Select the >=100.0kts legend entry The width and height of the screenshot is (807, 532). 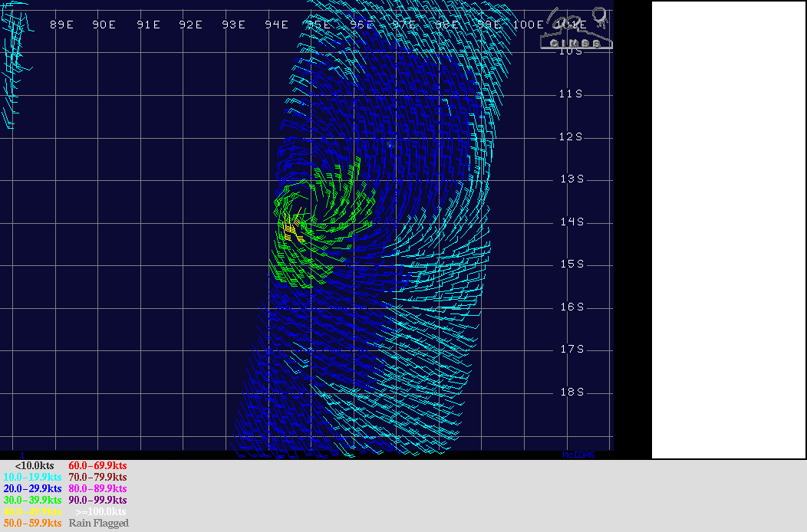coord(100,511)
